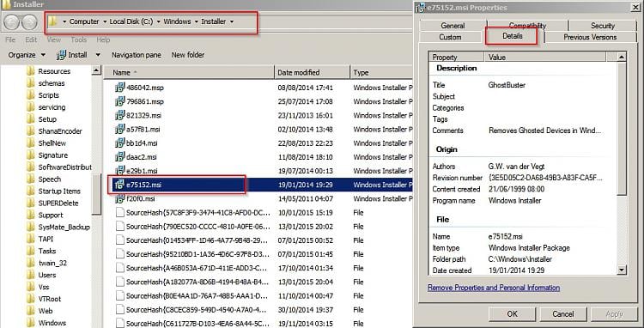The width and height of the screenshot is (644, 328).
Task: Switch to the Security tab
Action: (x=603, y=26)
